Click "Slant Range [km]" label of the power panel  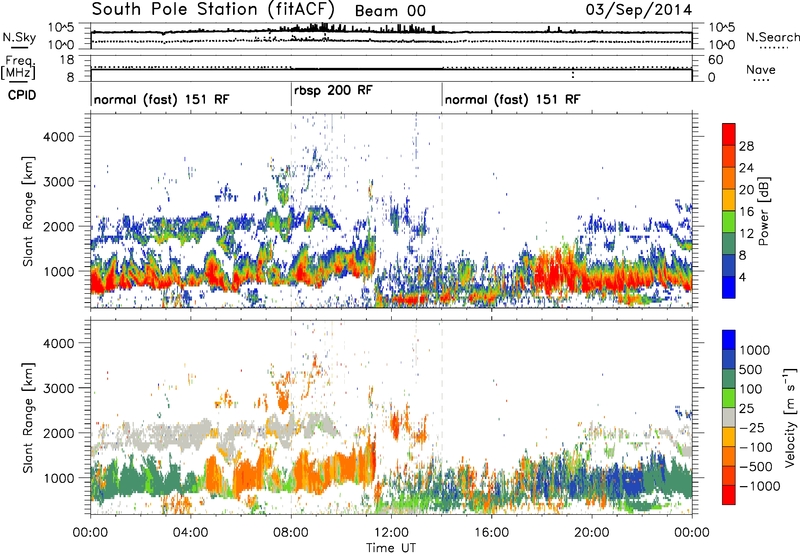point(28,211)
